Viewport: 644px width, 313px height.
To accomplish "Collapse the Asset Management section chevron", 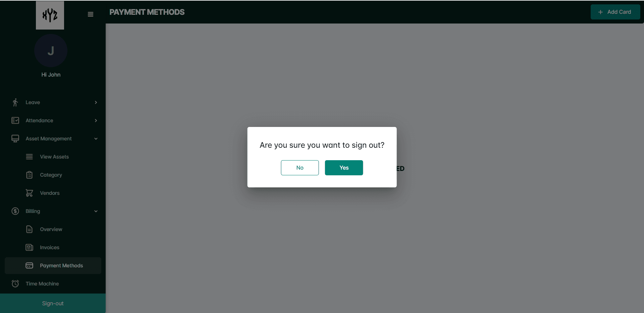I will 96,139.
